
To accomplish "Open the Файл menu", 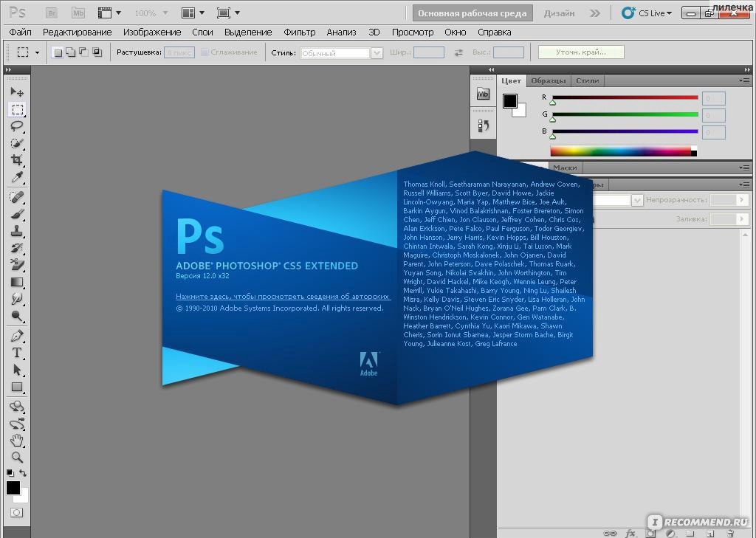I will pyautogui.click(x=20, y=32).
